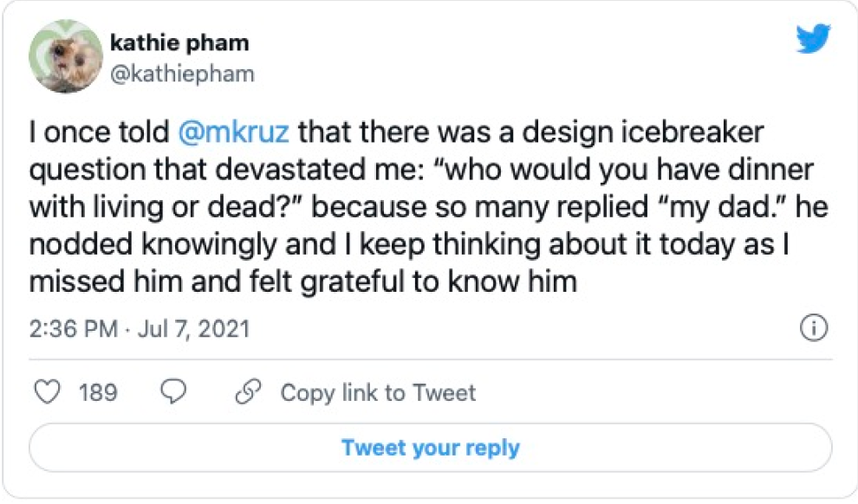Click the tweet's first line "I once told"

point(98,135)
